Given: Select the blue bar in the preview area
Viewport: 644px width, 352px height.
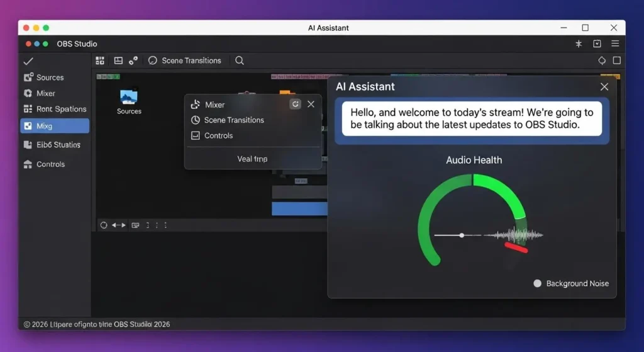Looking at the screenshot, I should [x=299, y=208].
